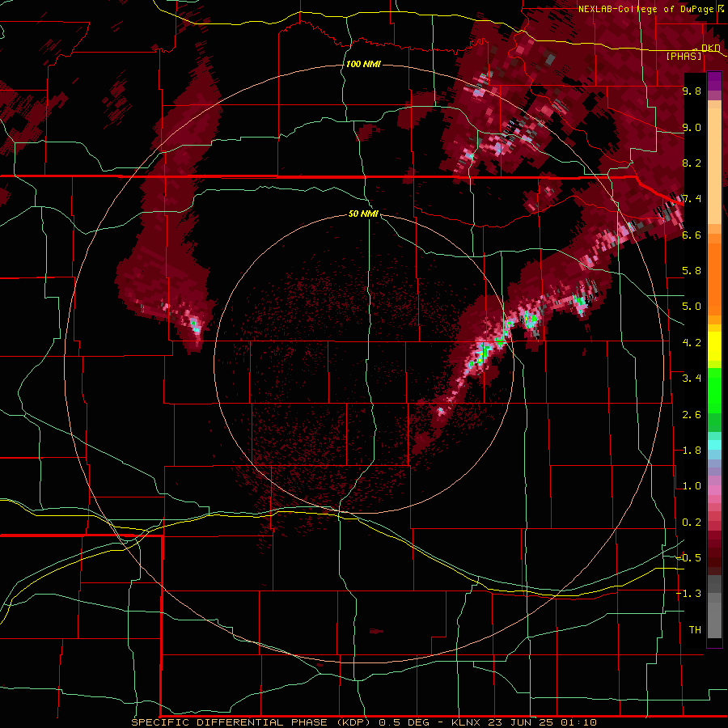Click the [PHAS] units label
Viewport: 728px width, 728px height.
pyautogui.click(x=684, y=56)
